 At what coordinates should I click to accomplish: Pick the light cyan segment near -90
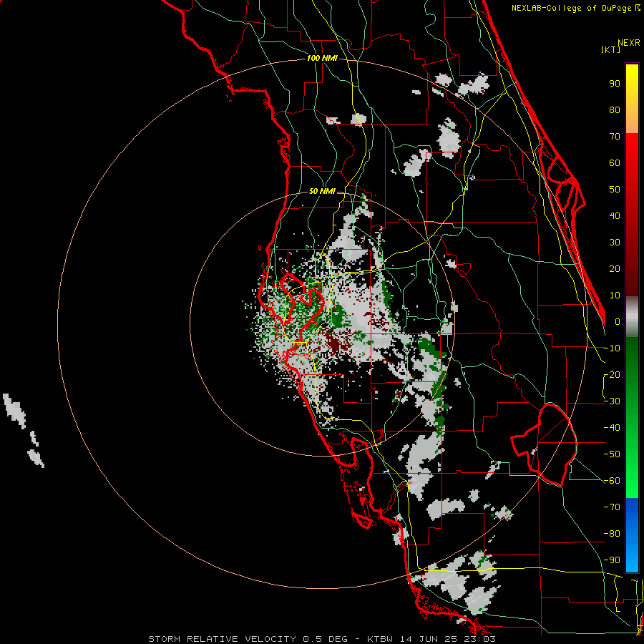632,559
